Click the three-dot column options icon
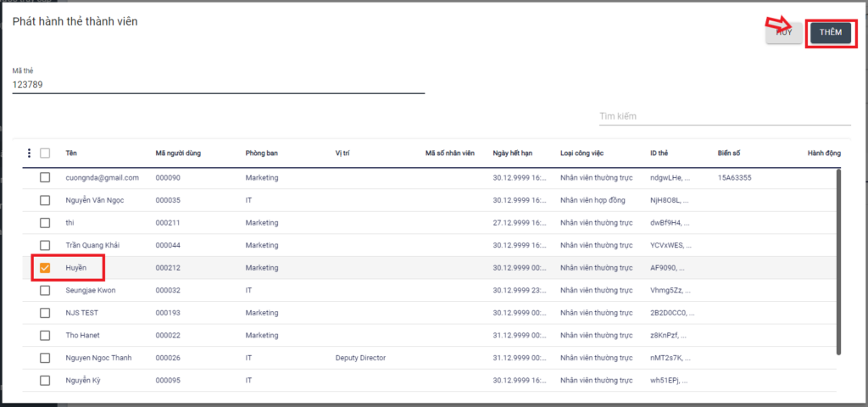868x407 pixels. point(29,153)
